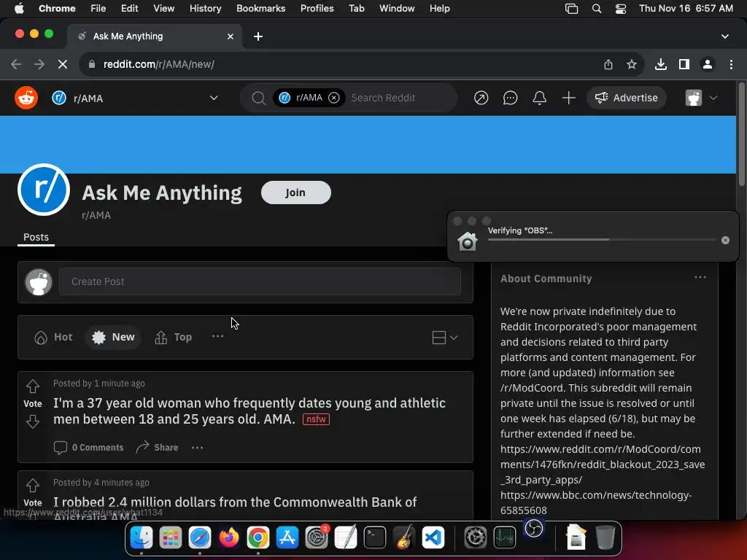This screenshot has height=560, width=747.
Task: Open the Apple menu
Action: point(19,9)
